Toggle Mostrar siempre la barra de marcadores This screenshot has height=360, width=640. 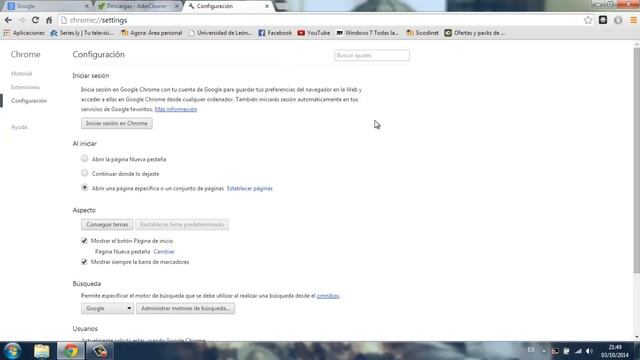coord(84,262)
